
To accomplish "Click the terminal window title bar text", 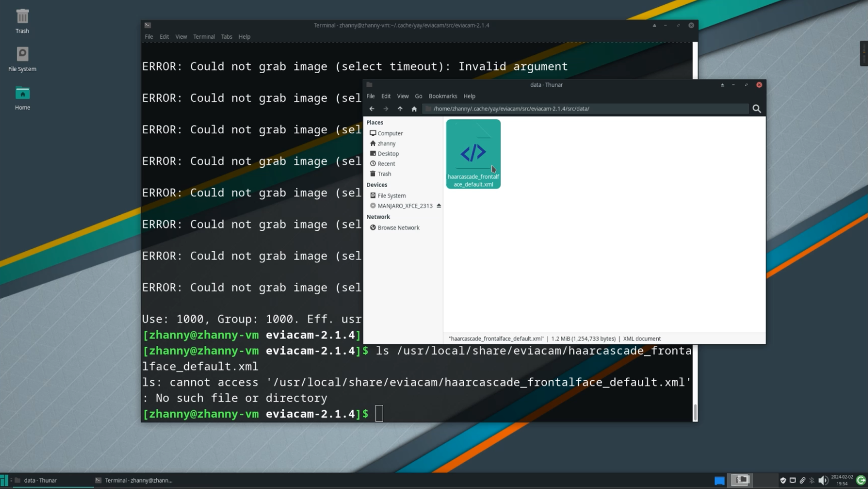I will 401,25.
